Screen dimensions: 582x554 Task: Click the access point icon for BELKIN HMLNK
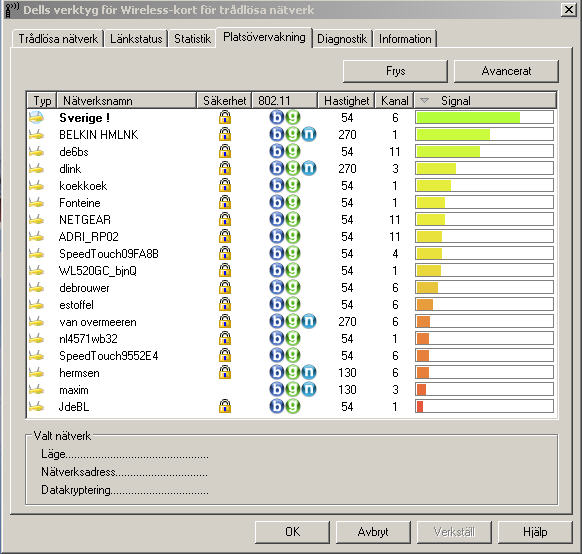(36, 135)
